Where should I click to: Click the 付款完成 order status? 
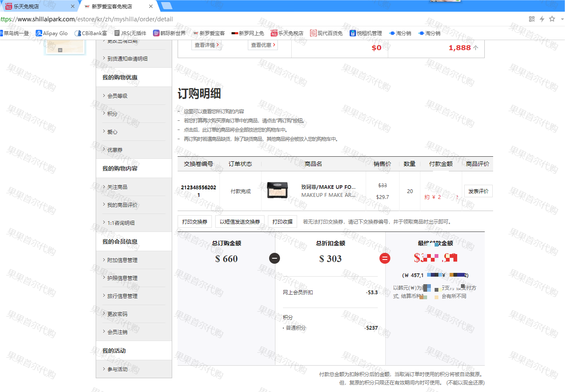(241, 191)
